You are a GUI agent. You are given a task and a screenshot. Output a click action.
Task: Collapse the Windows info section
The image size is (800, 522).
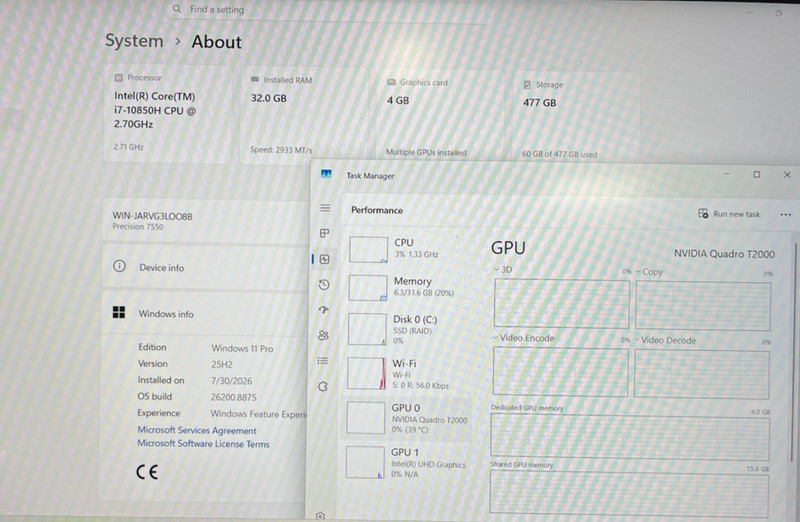pyautogui.click(x=206, y=313)
